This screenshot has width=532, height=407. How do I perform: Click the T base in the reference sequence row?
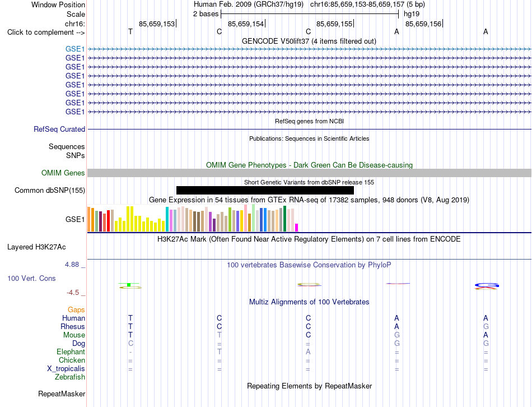(x=130, y=31)
